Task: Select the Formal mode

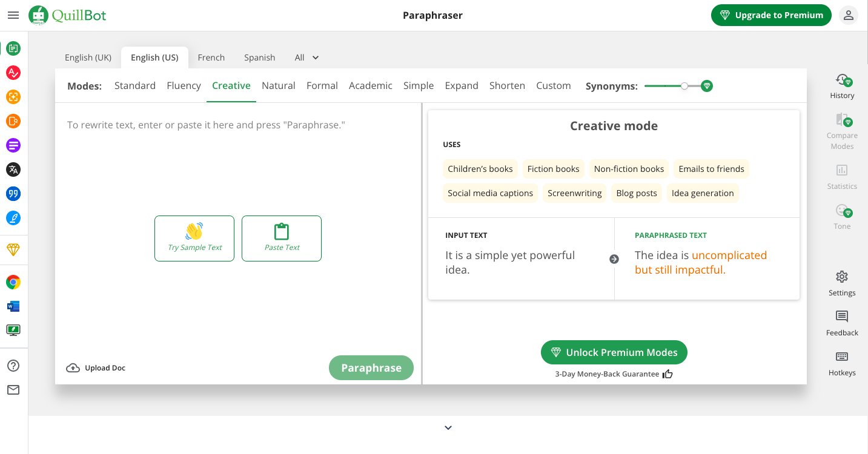Action: point(322,86)
